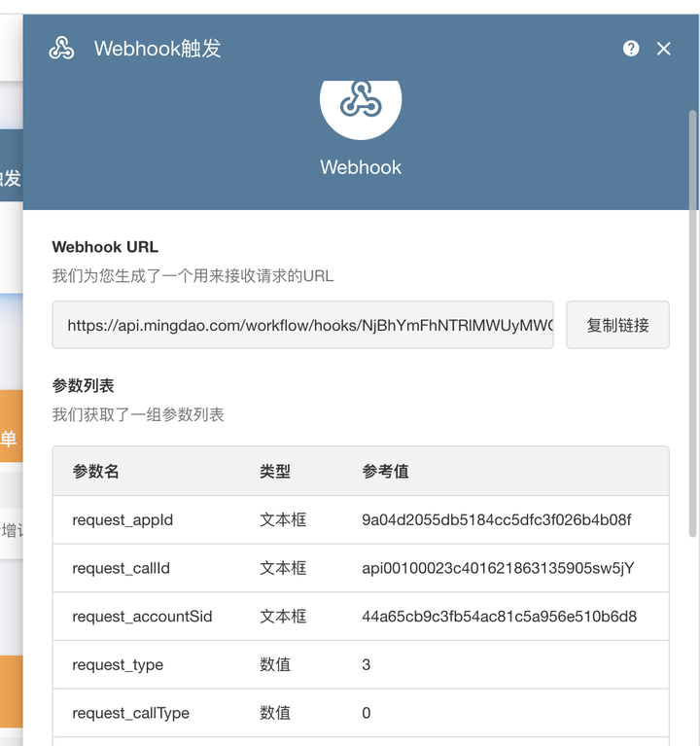Click the Webhook label under the logo
Screen dimensions: 700x746
pos(361,167)
